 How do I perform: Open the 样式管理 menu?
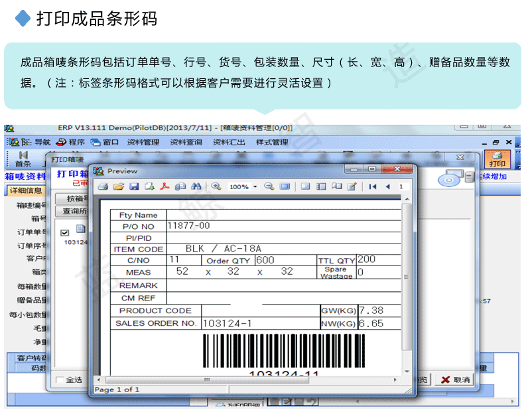[x=272, y=142]
